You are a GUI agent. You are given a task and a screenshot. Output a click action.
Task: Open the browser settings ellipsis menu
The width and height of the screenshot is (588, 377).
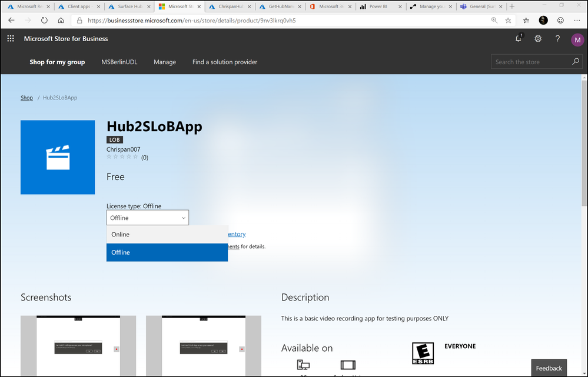[x=577, y=20]
